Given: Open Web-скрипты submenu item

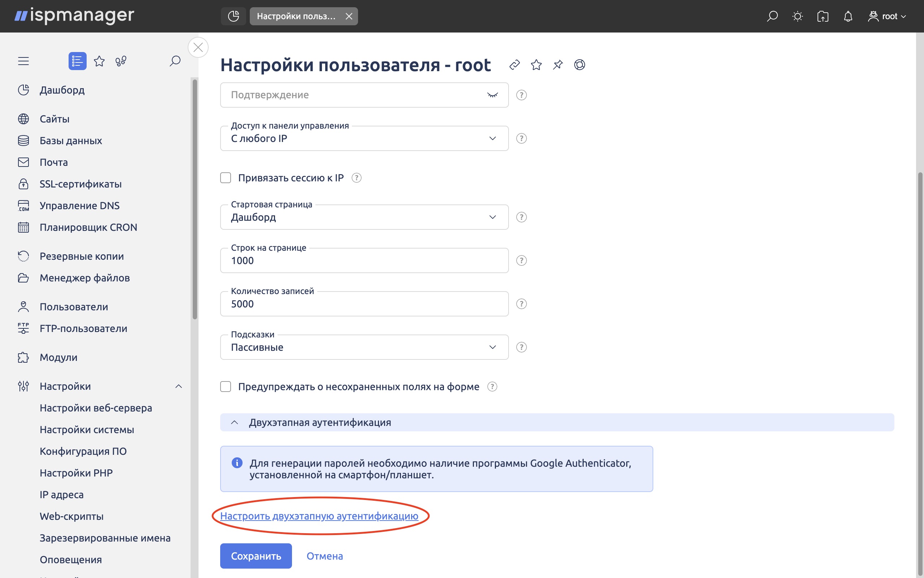Looking at the screenshot, I should pyautogui.click(x=71, y=517).
